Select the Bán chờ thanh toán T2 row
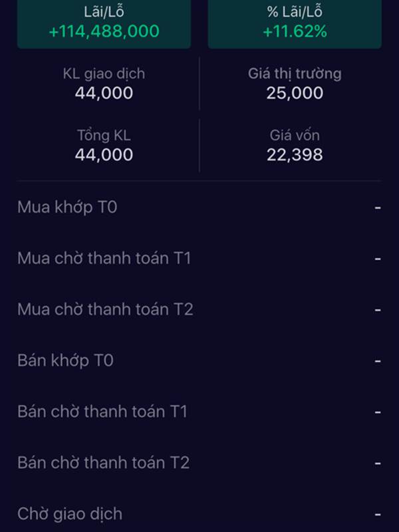 pos(199,463)
